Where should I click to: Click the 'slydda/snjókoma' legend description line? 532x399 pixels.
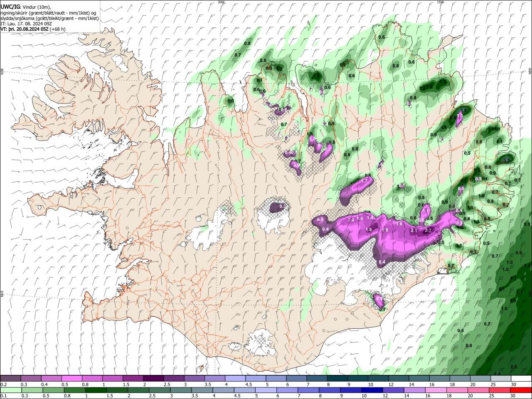pos(49,18)
